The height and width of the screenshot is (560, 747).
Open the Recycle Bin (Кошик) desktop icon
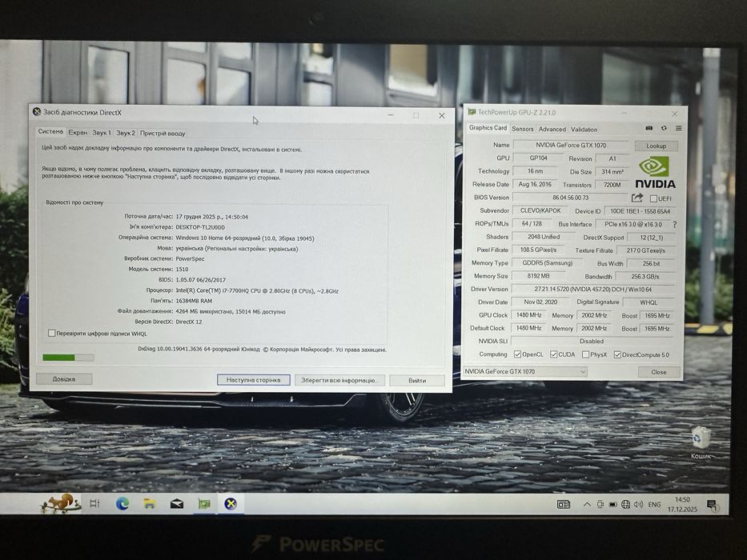(701, 442)
